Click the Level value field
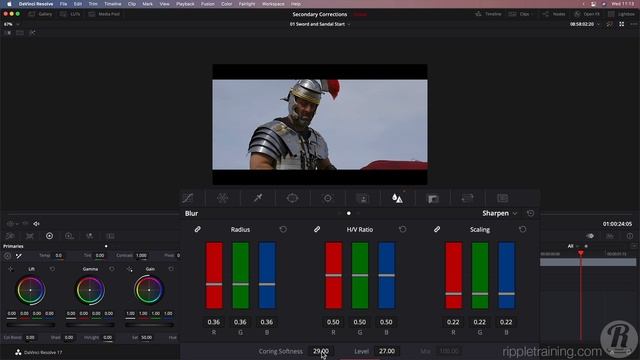This screenshot has width=640, height=360. click(x=387, y=351)
